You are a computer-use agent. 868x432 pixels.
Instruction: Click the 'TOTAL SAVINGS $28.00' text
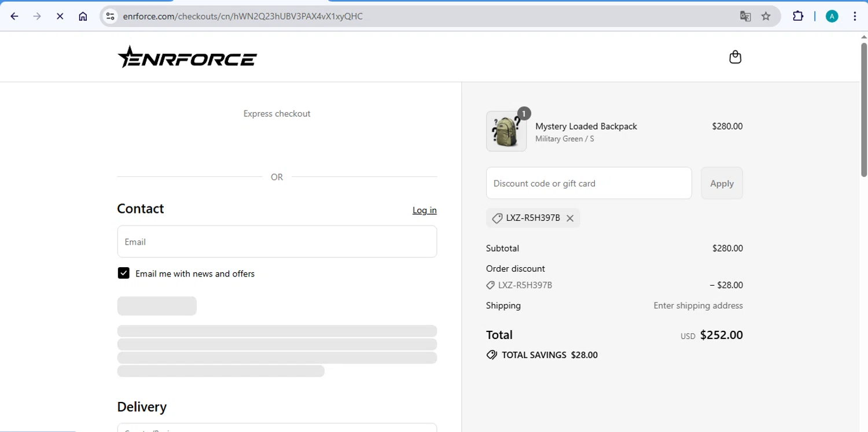tap(550, 355)
